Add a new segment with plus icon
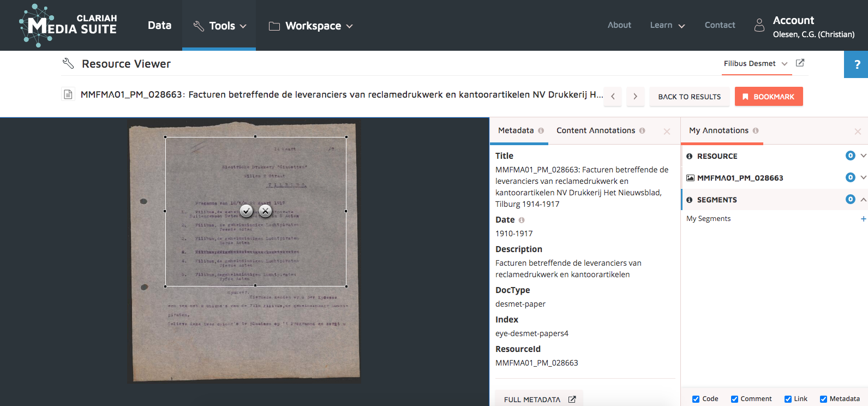Screen dimensions: 868x406 pyautogui.click(x=863, y=219)
